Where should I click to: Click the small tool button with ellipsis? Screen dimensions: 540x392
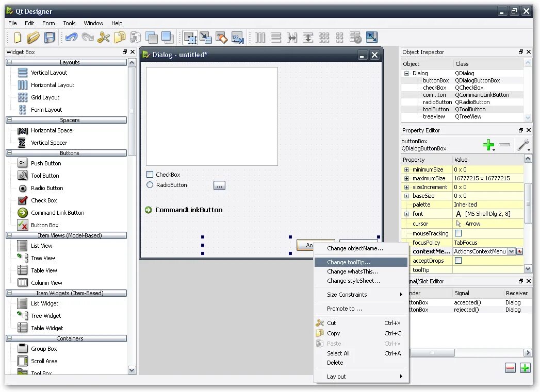(x=219, y=185)
